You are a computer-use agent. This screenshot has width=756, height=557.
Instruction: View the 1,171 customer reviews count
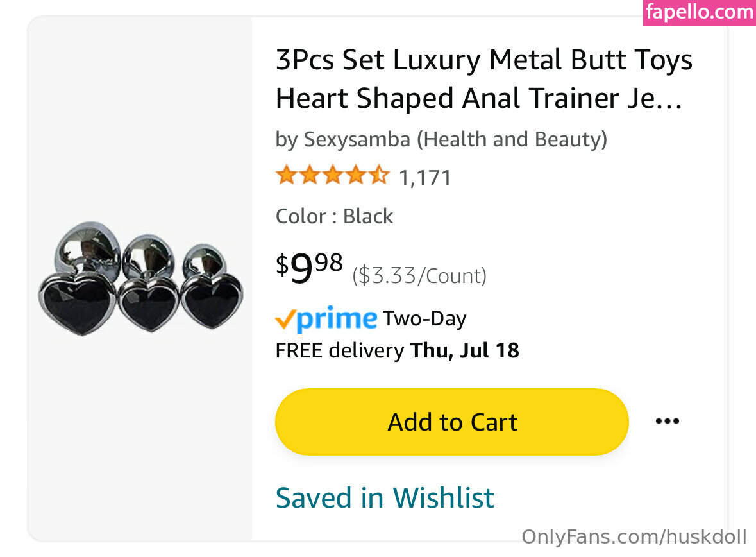425,177
